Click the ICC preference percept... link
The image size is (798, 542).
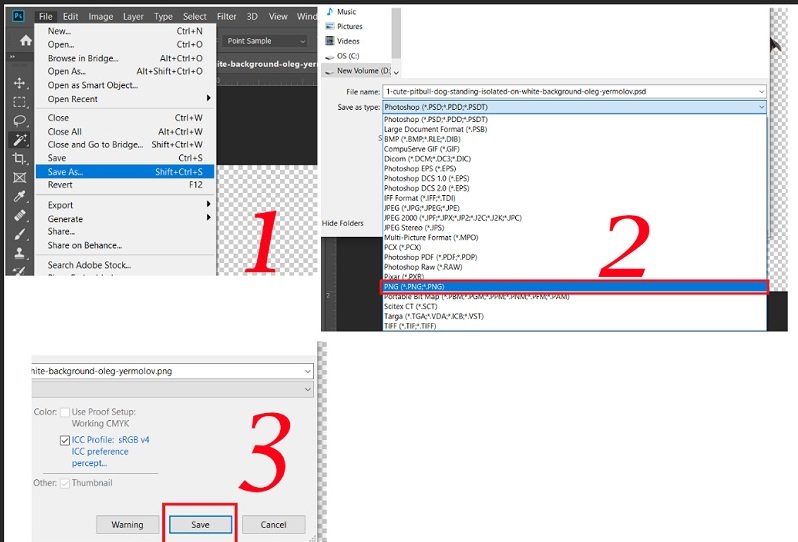[x=100, y=457]
